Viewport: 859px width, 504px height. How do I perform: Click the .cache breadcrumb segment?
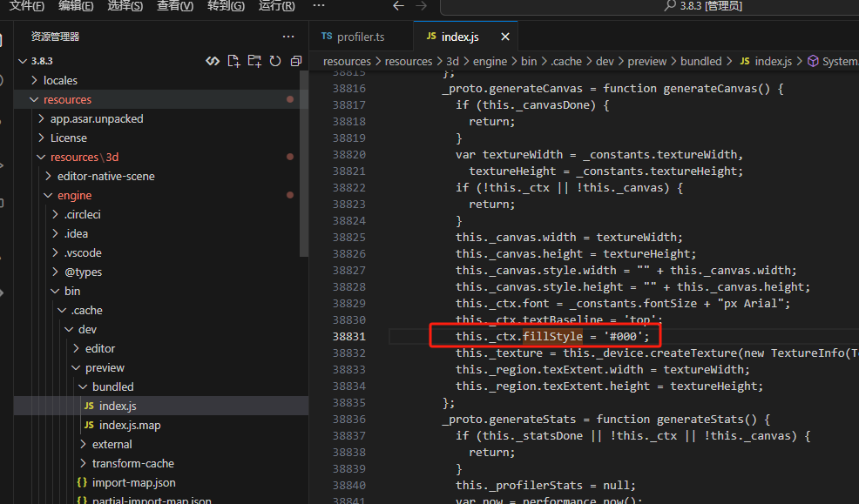[566, 61]
